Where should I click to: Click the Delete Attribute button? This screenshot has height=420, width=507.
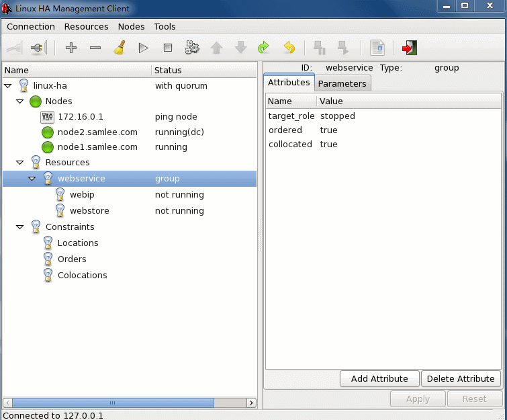pos(461,378)
